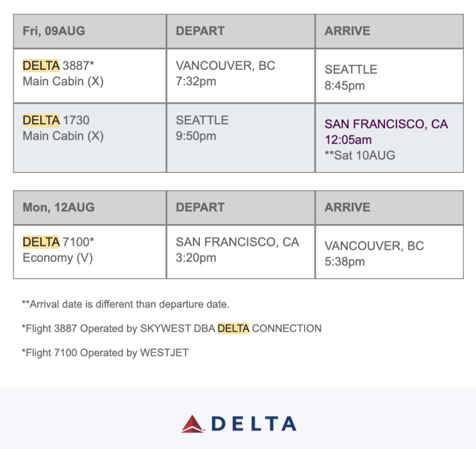
Task: Click the VANCOUVER, BC 5:38pm arrival cell
Action: 374,254
